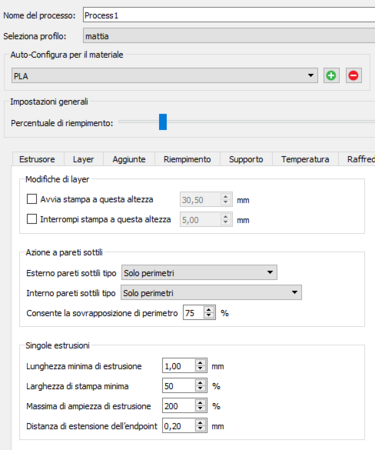
Task: Expand Interno pareti sottili tipo dropdown
Action: coord(211,293)
